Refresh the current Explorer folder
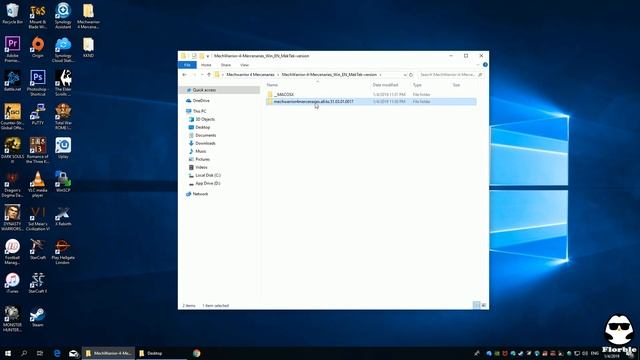This screenshot has height=360, width=640. 411,75
